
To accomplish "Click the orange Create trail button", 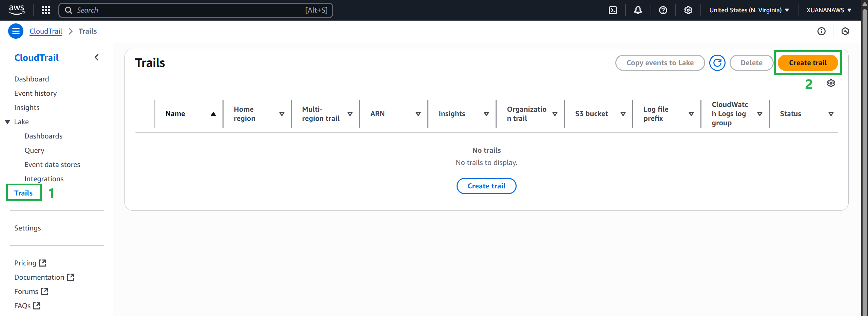I will pos(807,63).
